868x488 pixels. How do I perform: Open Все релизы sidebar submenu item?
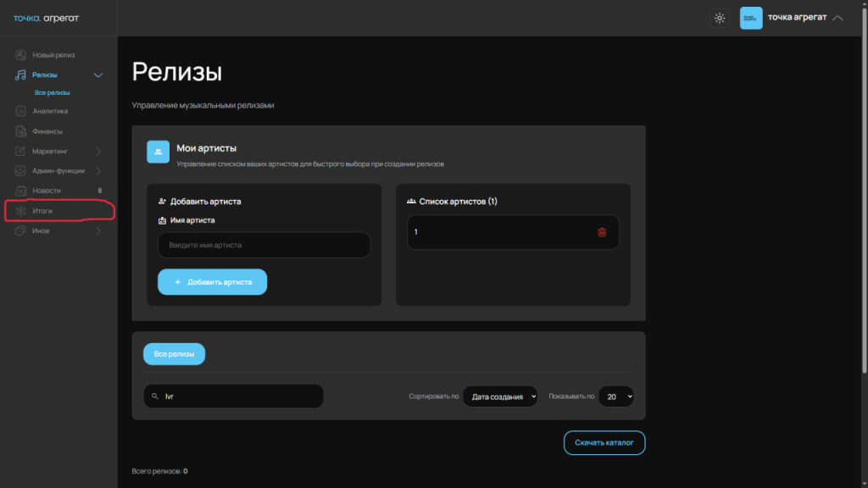[52, 92]
